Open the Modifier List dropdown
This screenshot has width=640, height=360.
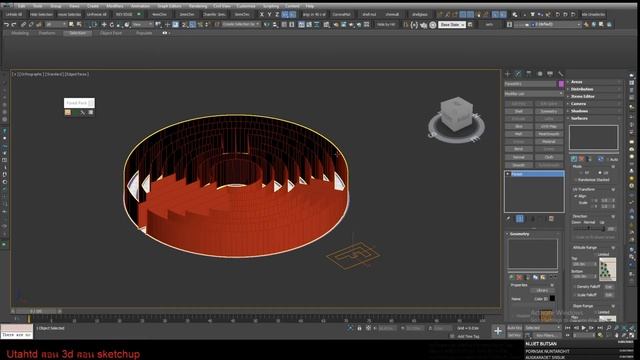[x=533, y=94]
